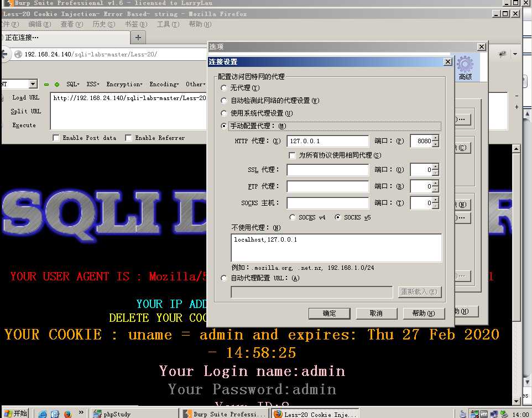Click Load URL in HackBar
This screenshot has width=532, height=418.
(x=26, y=97)
